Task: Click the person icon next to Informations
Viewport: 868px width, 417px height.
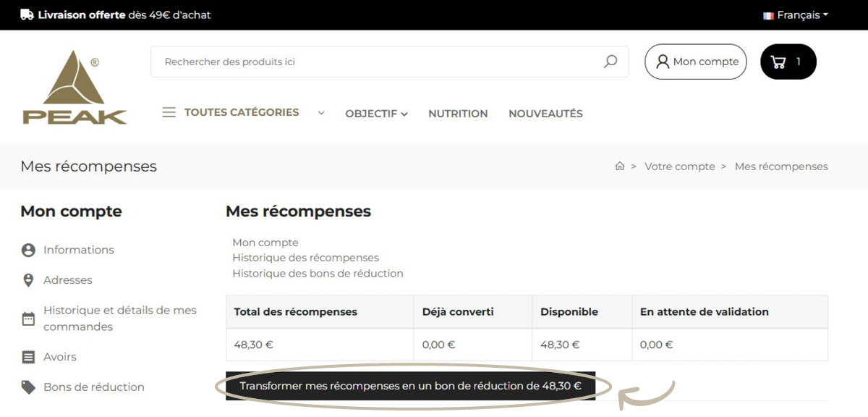Action: (x=27, y=249)
